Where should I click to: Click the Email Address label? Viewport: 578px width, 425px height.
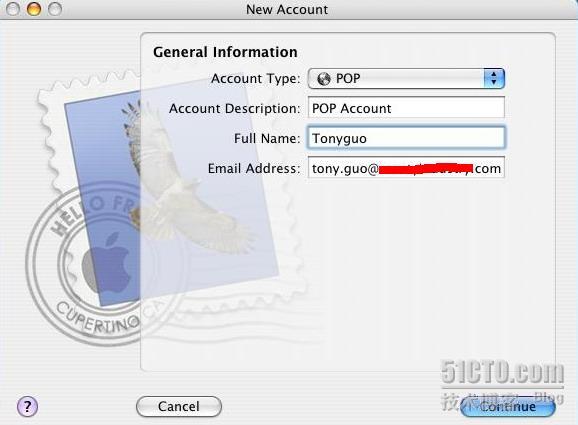(x=254, y=168)
